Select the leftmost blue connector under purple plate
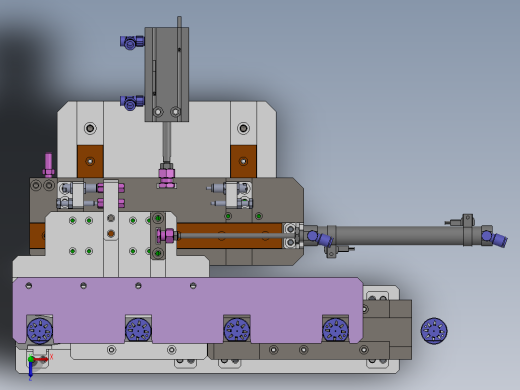The width and height of the screenshot is (520, 390). click(40, 331)
